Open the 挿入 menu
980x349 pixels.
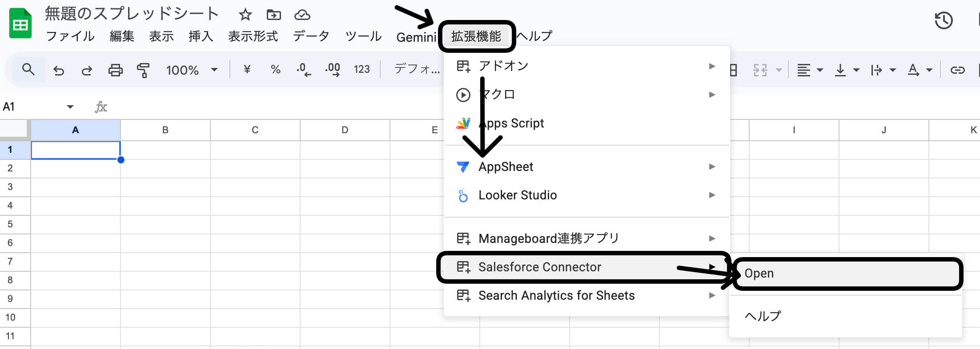[201, 36]
